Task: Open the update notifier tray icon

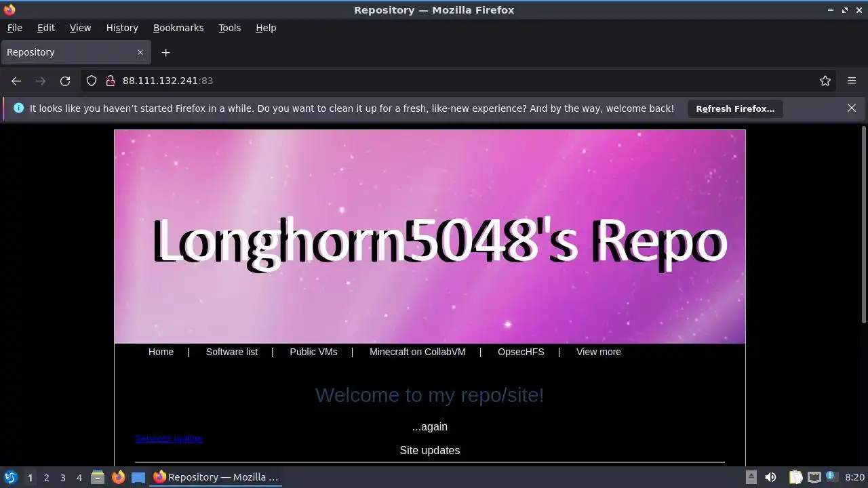Action: [x=832, y=476]
